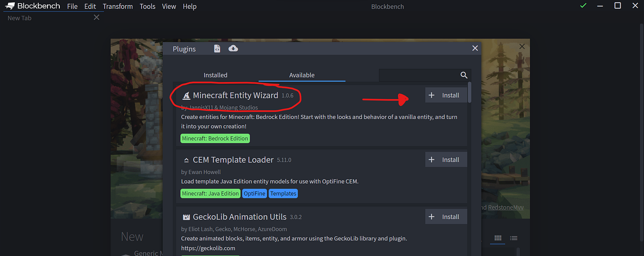Click the GeckoLib Animation Utils icon
The width and height of the screenshot is (644, 256).
(x=186, y=217)
